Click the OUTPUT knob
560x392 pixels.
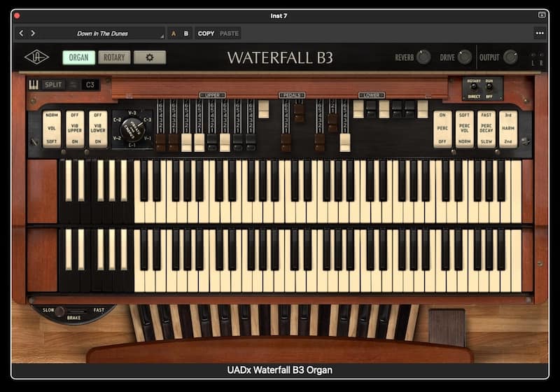click(x=511, y=57)
